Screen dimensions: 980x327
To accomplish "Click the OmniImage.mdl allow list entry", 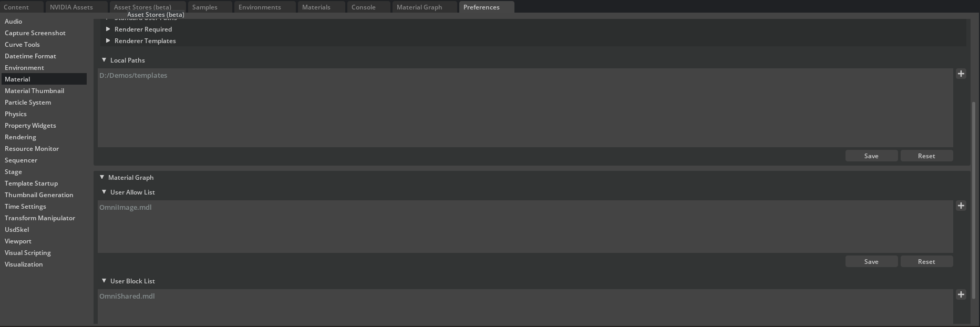I will (x=126, y=207).
